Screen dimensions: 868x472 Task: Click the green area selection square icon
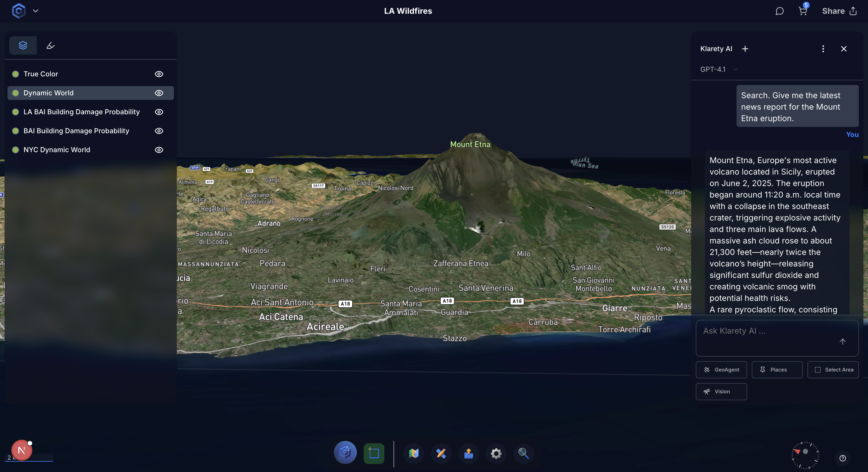click(374, 453)
